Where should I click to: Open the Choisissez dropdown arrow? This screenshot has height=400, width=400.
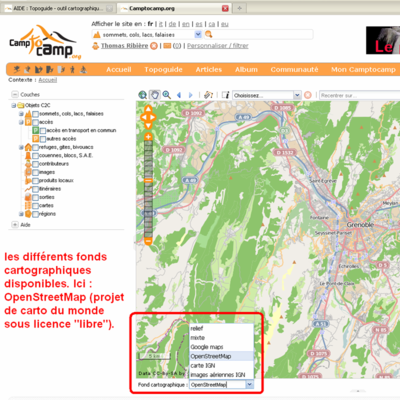297,95
